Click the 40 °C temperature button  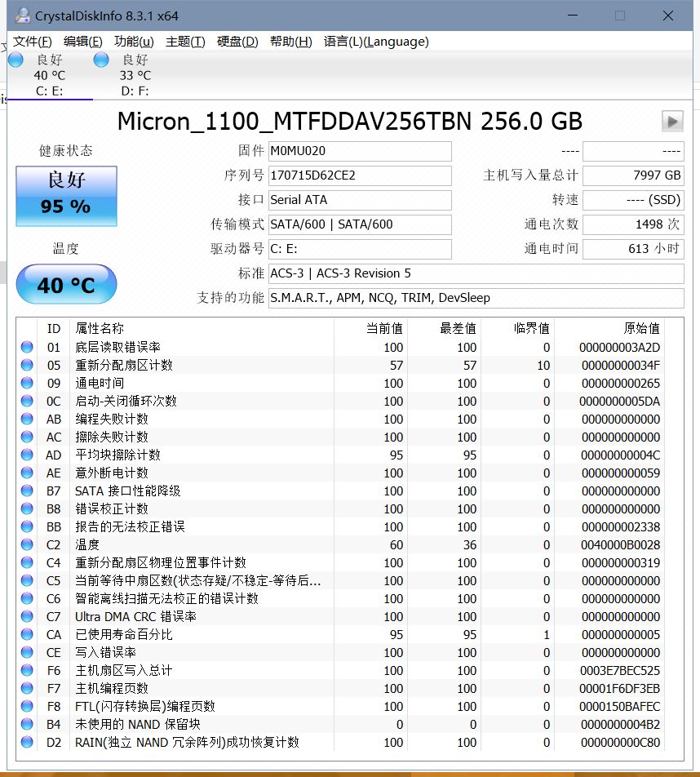pos(66,285)
